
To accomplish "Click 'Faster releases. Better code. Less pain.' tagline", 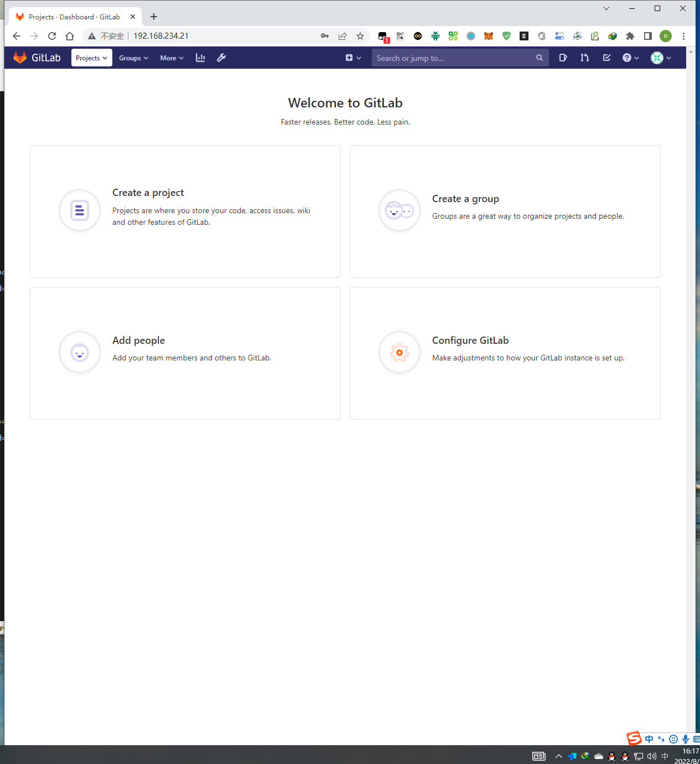I will [x=345, y=122].
